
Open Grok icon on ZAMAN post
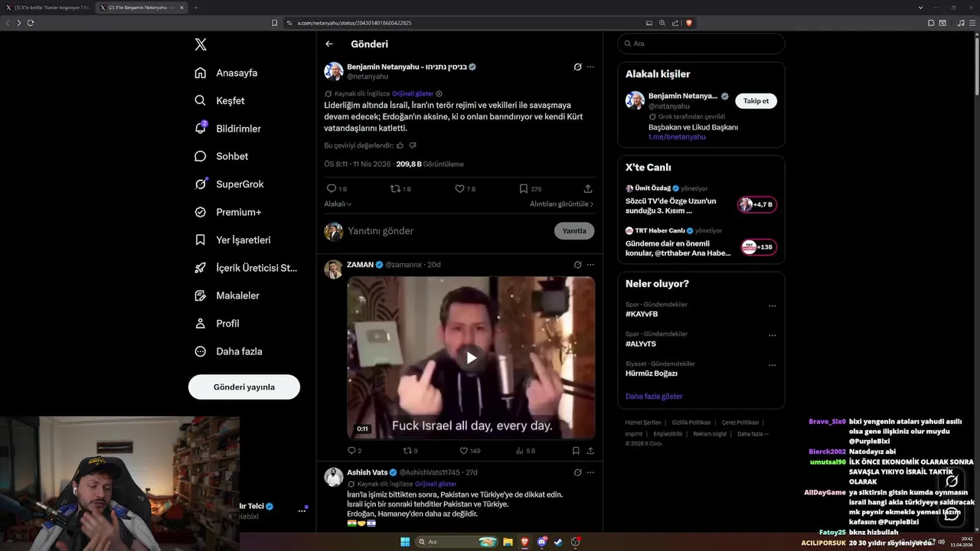(x=578, y=264)
